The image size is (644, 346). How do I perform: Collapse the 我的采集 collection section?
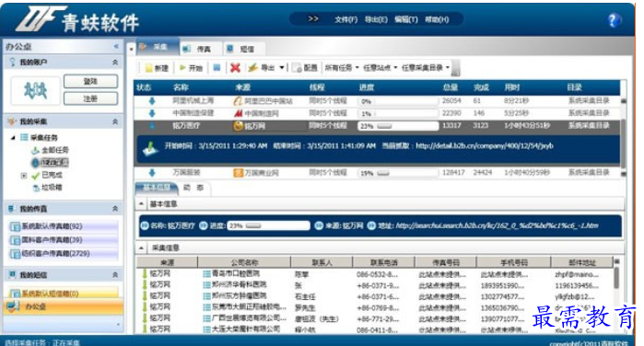(115, 121)
